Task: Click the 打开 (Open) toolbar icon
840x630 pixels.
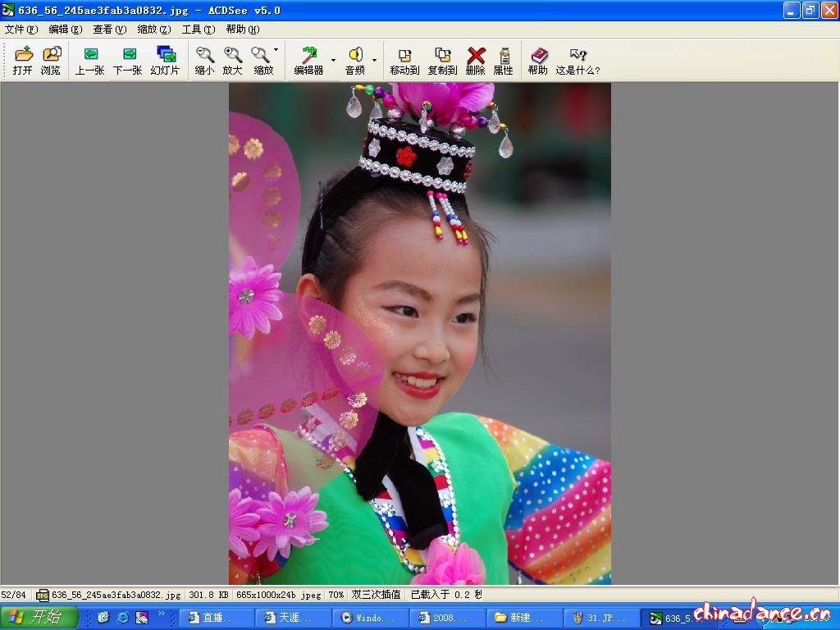Action: (23, 61)
